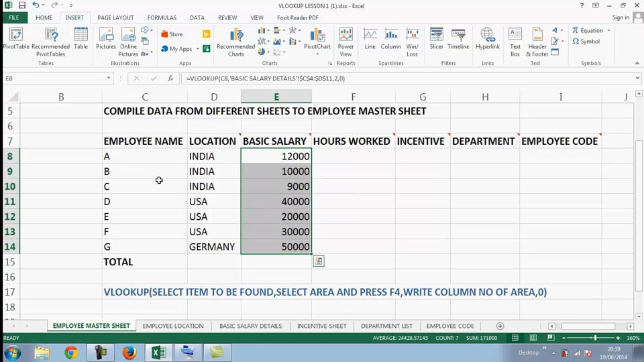Switch to Page Break Preview
The height and width of the screenshot is (362, 644).
(551, 338)
